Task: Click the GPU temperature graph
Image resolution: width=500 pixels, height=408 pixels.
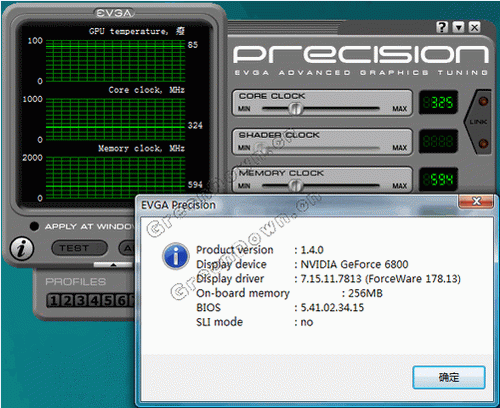Action: [115, 61]
